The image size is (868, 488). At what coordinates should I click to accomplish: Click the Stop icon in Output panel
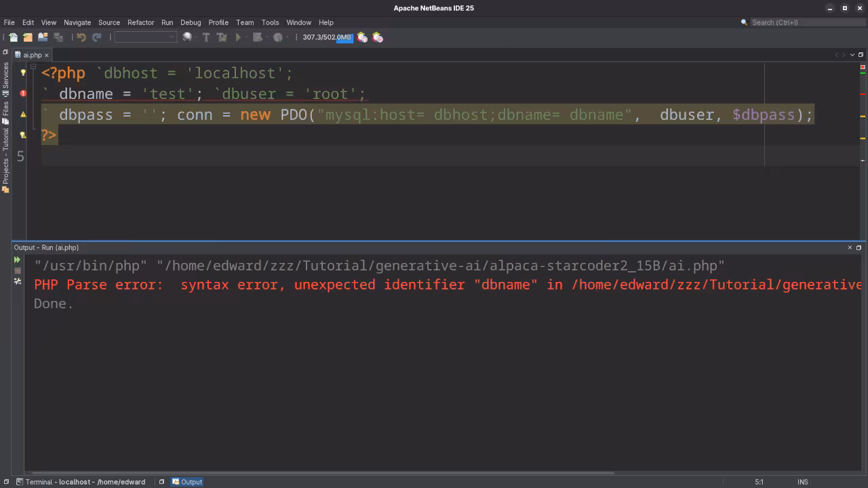coord(18,270)
